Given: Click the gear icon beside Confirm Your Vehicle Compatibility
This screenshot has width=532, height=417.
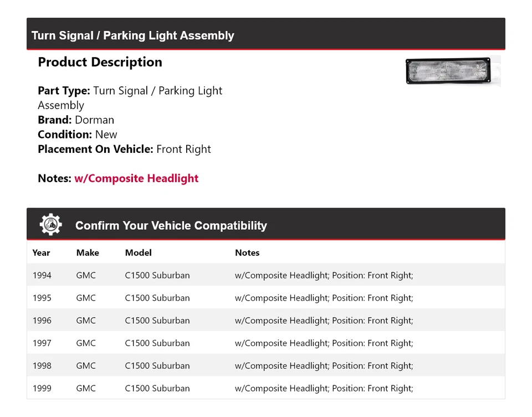Looking at the screenshot, I should coord(50,225).
